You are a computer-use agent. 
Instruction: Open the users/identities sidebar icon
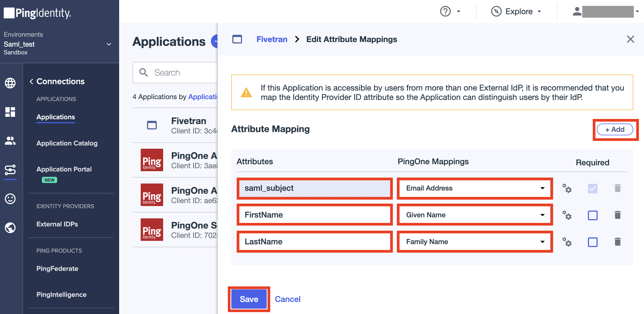[x=10, y=141]
